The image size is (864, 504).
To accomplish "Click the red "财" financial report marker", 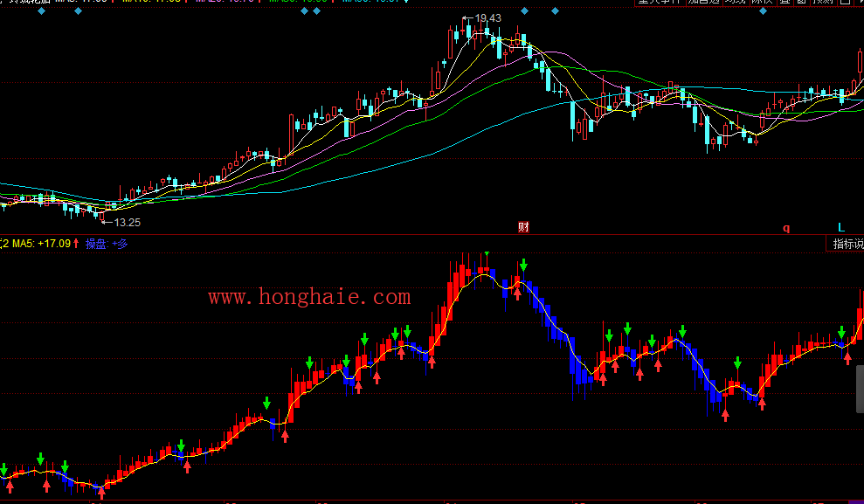I will 523,228.
